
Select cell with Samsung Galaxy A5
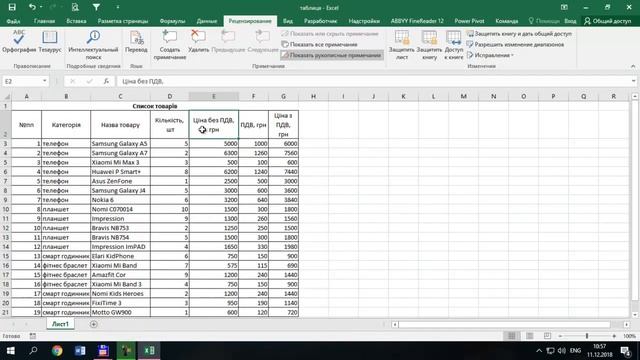tap(120, 144)
